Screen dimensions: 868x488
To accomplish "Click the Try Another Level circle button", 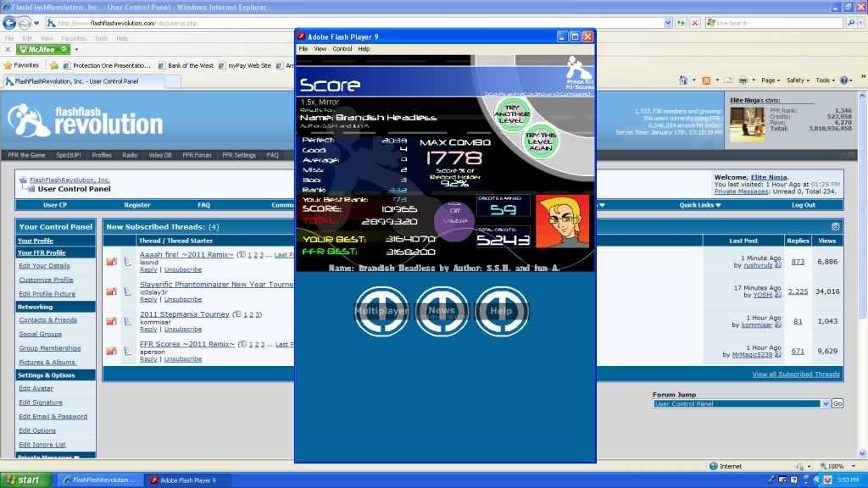I will [x=512, y=114].
